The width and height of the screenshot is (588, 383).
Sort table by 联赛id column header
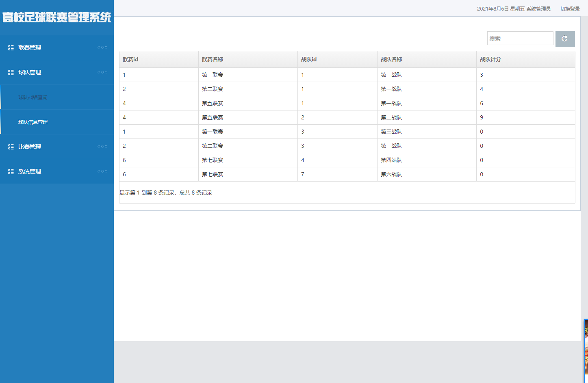[x=130, y=59]
